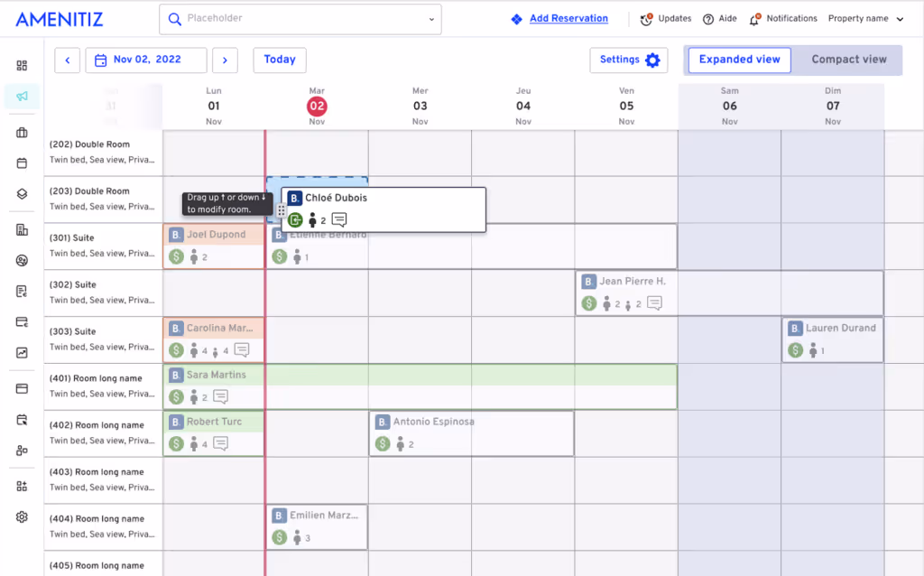Open the suitcase icon in sidebar
Viewport: 924px width, 576px height.
pos(22,133)
